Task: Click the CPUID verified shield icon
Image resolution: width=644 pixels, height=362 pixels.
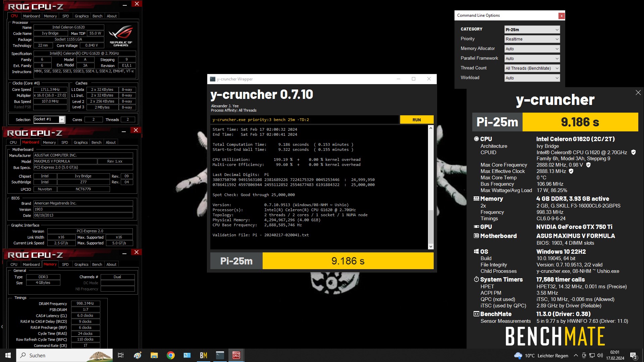Action: (x=633, y=152)
